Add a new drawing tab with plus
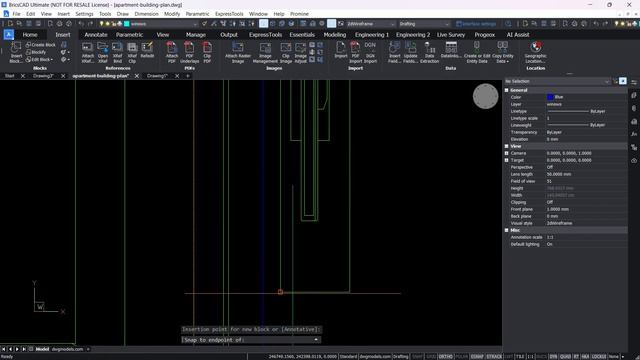 (x=188, y=76)
